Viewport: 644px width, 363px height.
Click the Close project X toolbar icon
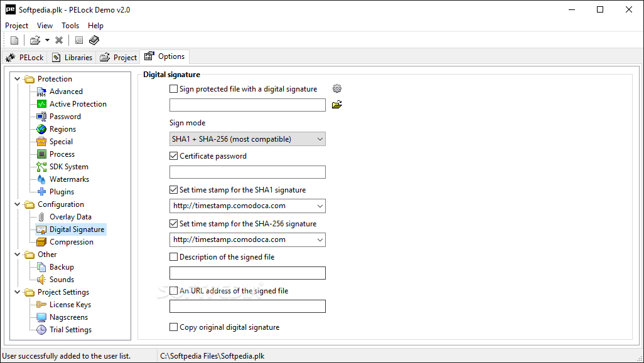[59, 40]
